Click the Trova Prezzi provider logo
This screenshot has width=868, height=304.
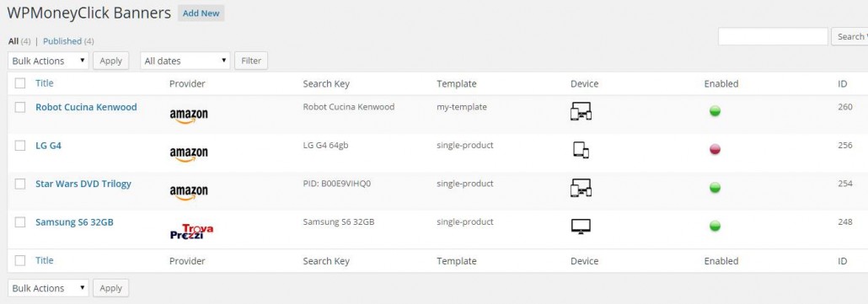coord(191,232)
